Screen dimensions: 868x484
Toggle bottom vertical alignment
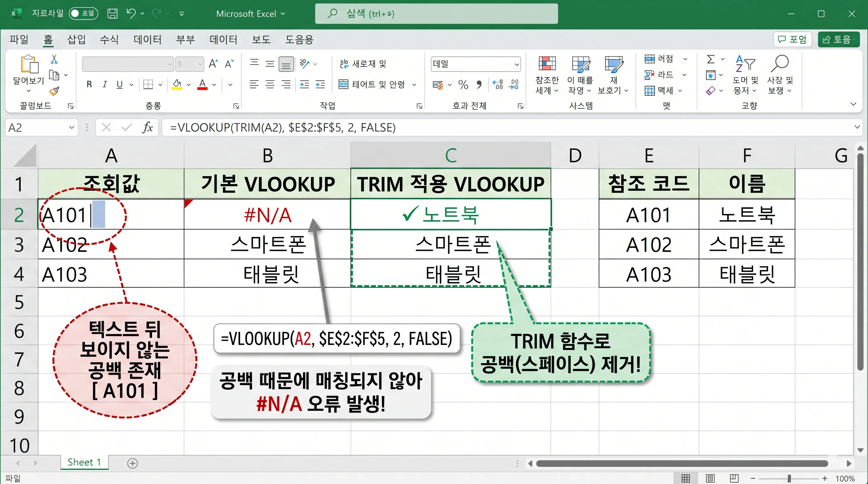(286, 64)
